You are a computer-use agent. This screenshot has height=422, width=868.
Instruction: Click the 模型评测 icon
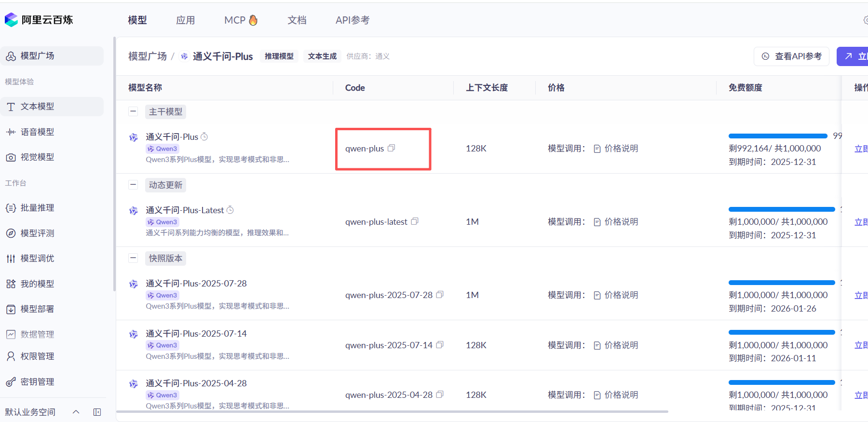[x=11, y=233]
